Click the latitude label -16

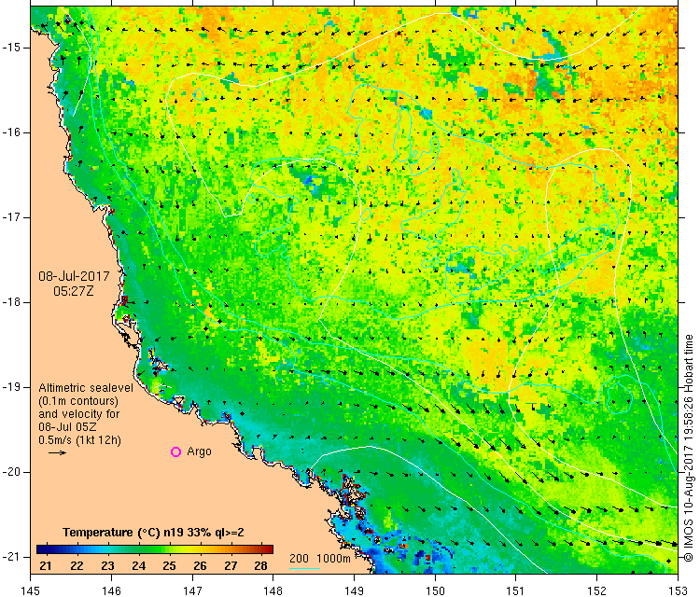point(11,132)
